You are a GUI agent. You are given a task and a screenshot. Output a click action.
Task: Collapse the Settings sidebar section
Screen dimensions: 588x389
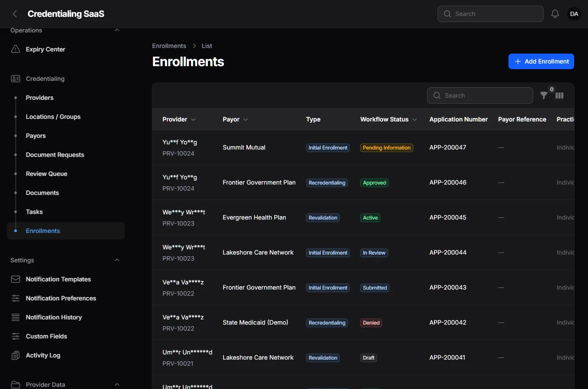[x=117, y=260]
